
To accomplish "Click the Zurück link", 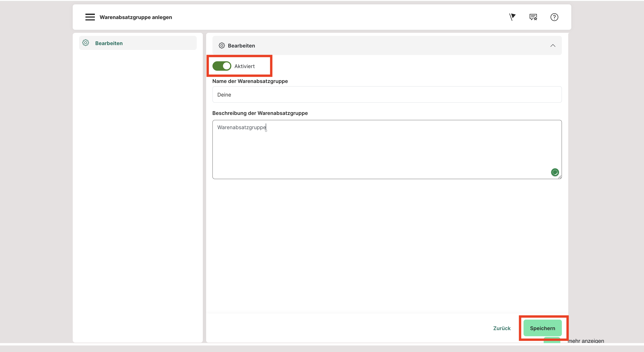I will [501, 328].
